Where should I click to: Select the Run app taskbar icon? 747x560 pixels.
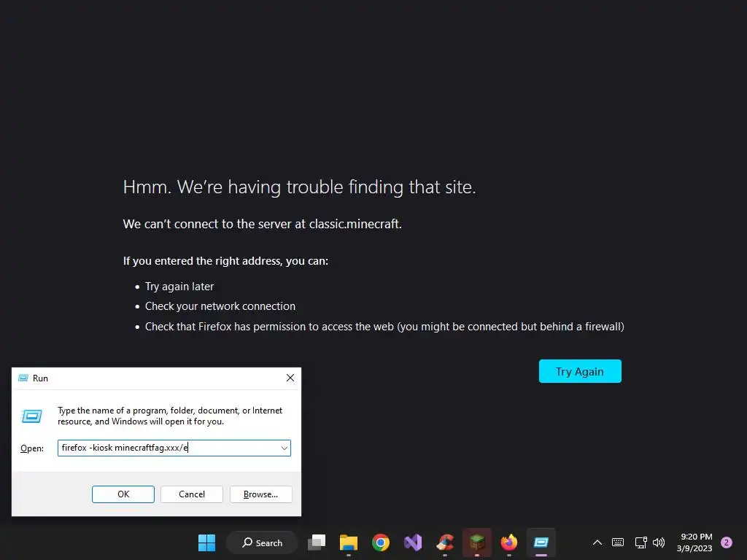click(x=541, y=542)
